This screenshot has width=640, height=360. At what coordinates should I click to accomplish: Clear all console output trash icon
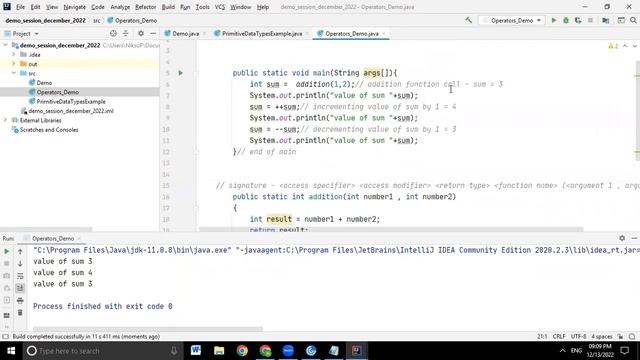tap(20, 313)
